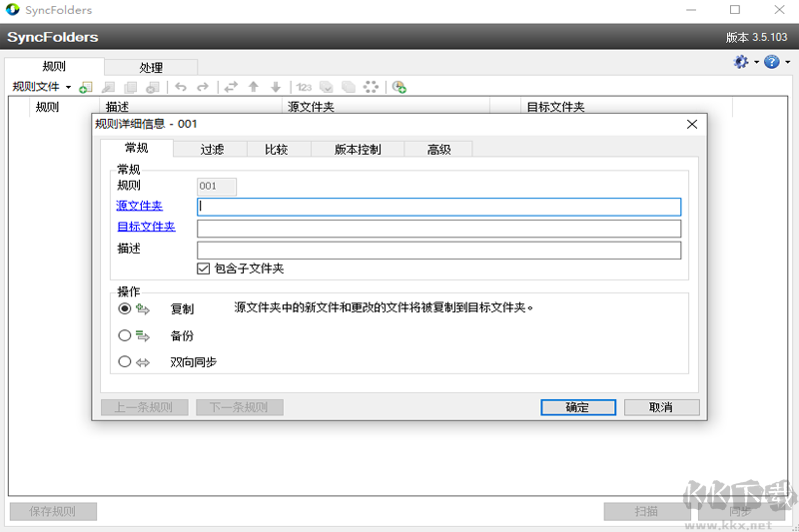Switch to the 处理 main tab
Image resolution: width=799 pixels, height=532 pixels.
coord(151,67)
